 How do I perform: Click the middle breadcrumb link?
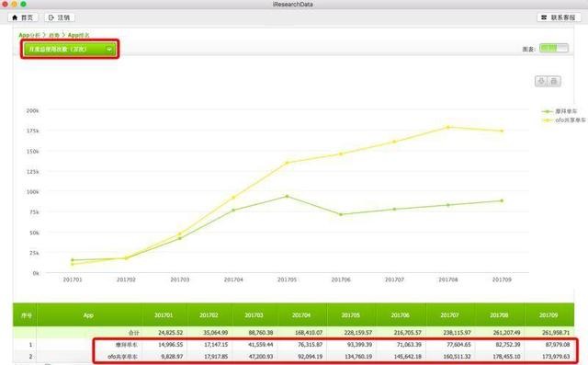tap(54, 35)
